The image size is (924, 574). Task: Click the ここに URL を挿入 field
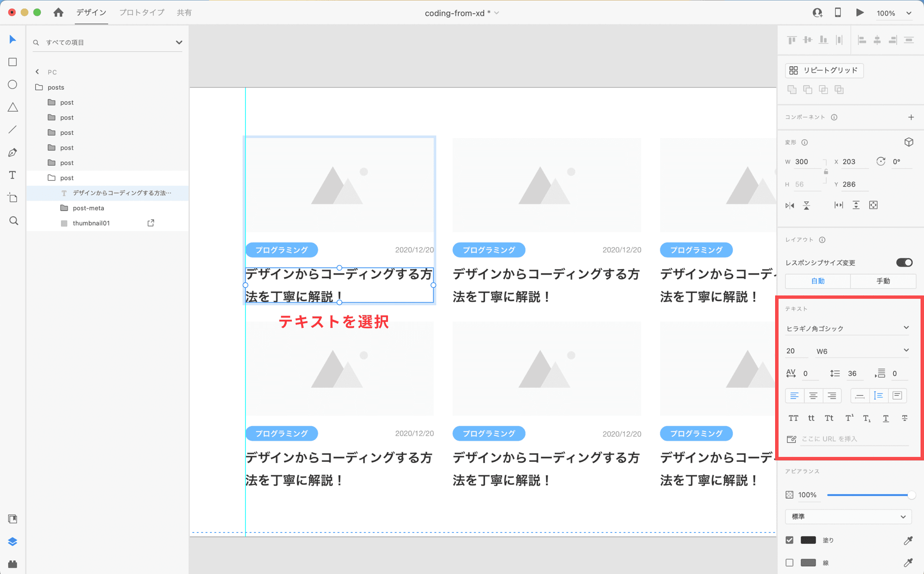[x=855, y=439]
